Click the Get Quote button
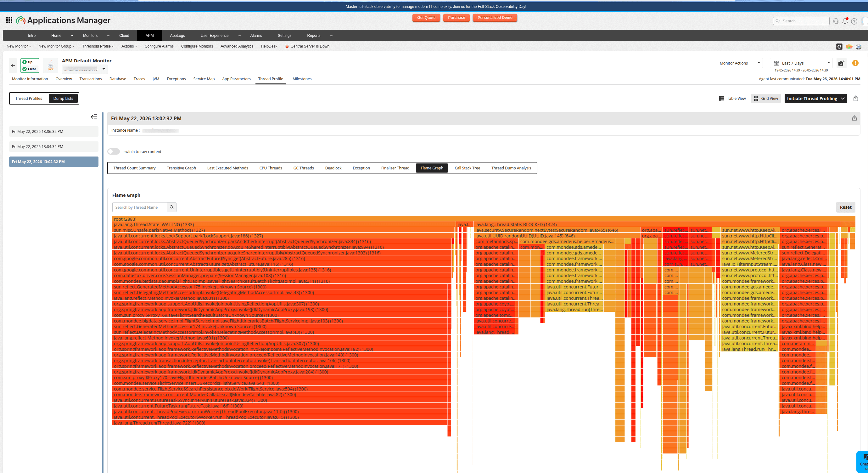The width and height of the screenshot is (868, 473). point(426,18)
